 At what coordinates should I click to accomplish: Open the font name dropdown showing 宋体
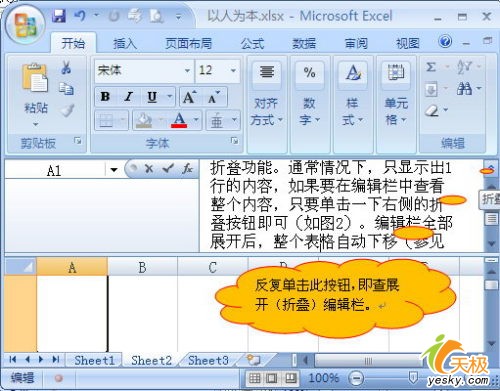[187, 71]
